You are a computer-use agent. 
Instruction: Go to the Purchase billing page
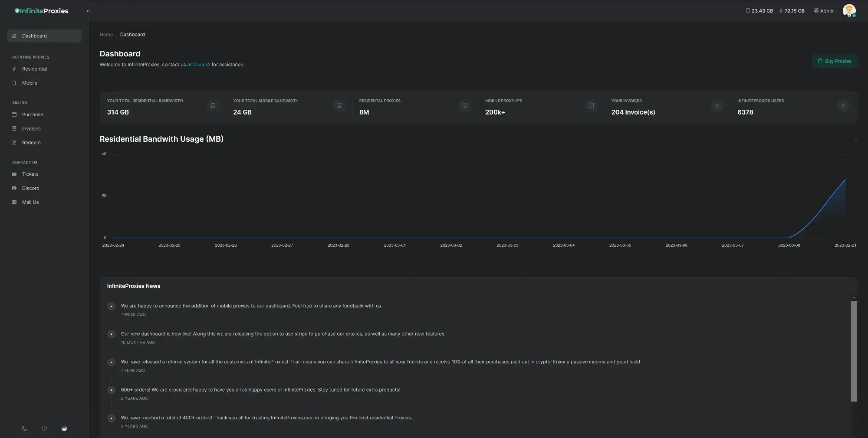click(x=33, y=114)
